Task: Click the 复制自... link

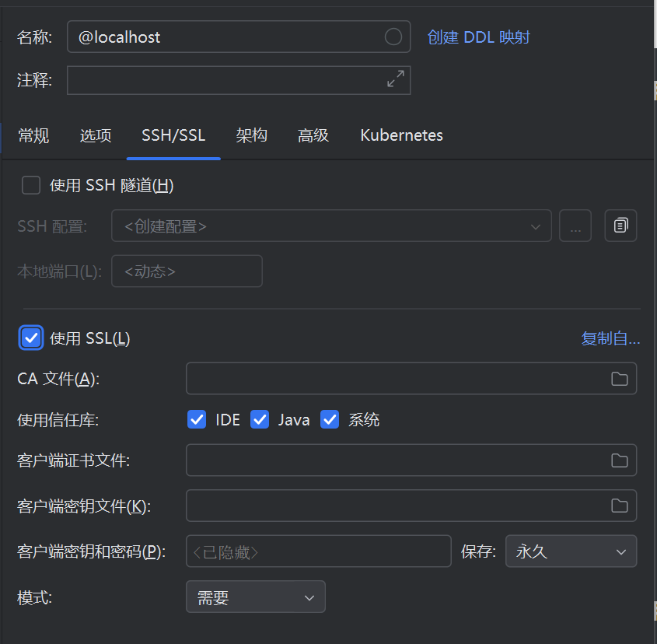Action: pos(610,338)
